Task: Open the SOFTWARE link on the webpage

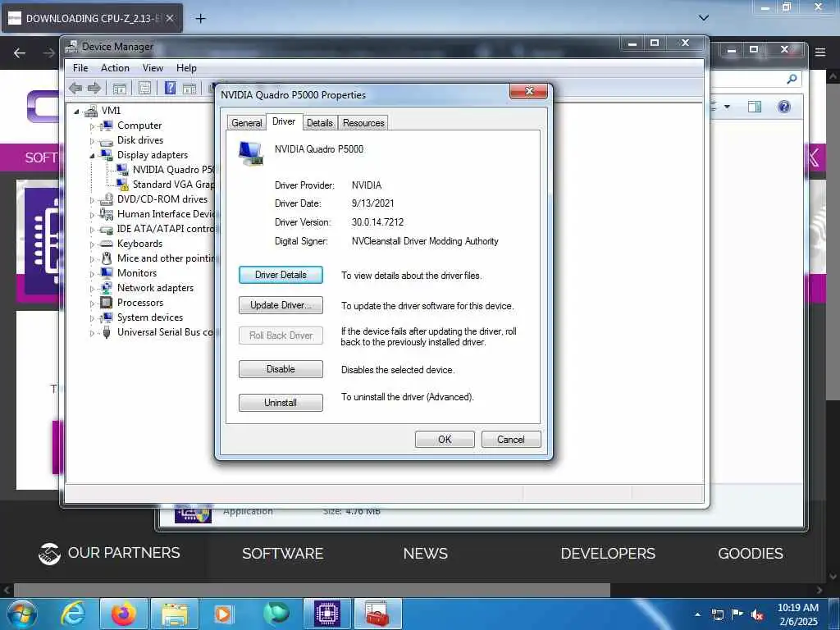Action: (x=283, y=554)
